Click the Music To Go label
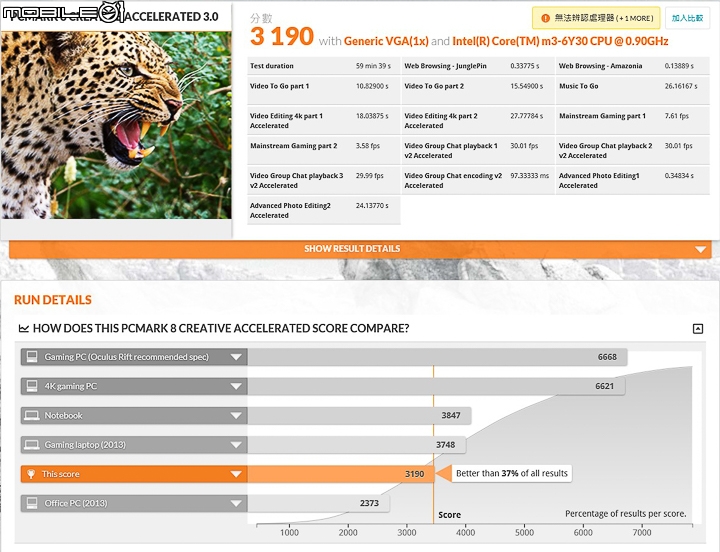Screen dimensions: 720x552 click(x=579, y=86)
